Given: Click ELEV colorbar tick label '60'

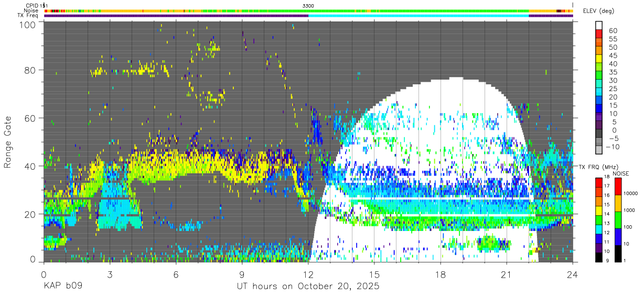Looking at the screenshot, I should (613, 31).
